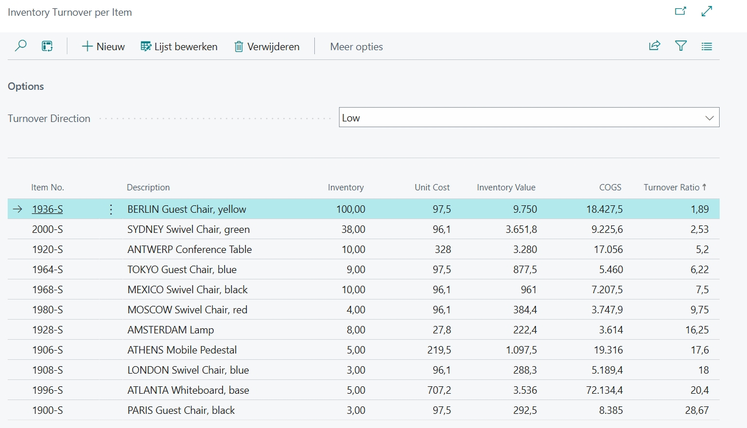Image resolution: width=747 pixels, height=428 pixels.
Task: Open the 1936-S item link
Action: (47, 210)
